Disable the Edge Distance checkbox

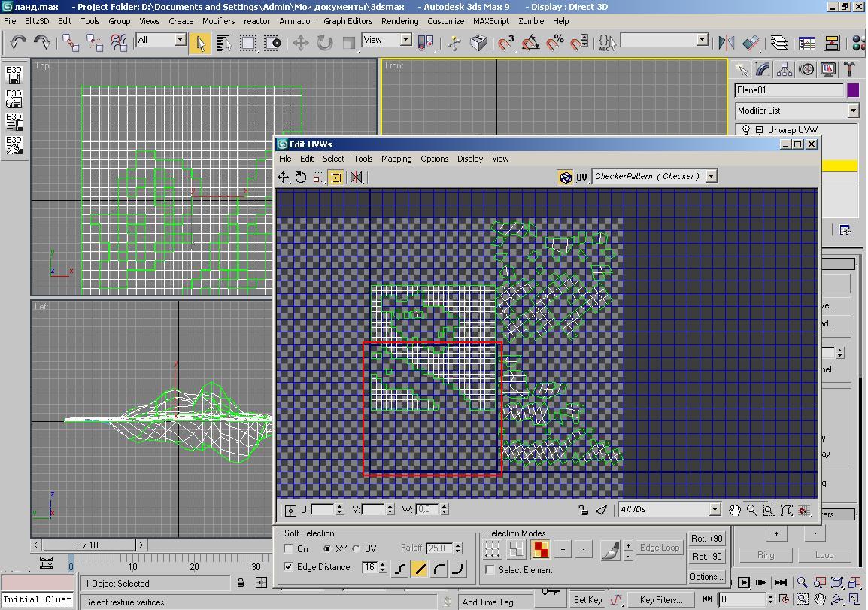click(x=289, y=567)
